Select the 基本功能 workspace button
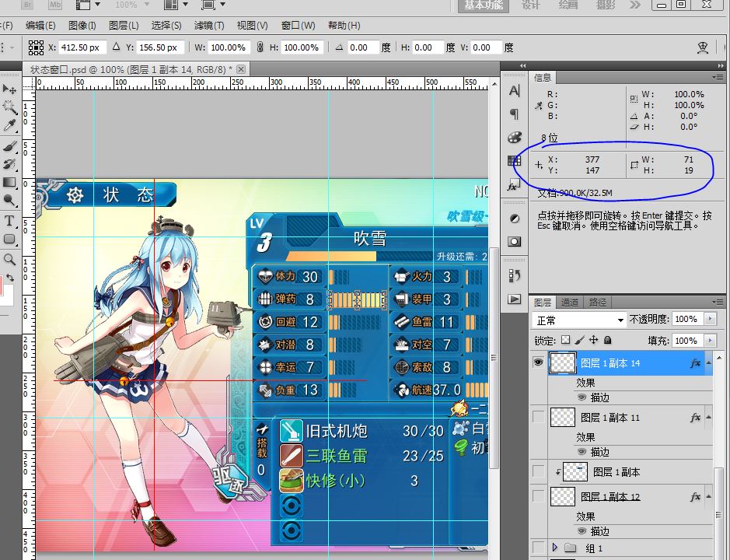The image size is (730, 560). [484, 5]
